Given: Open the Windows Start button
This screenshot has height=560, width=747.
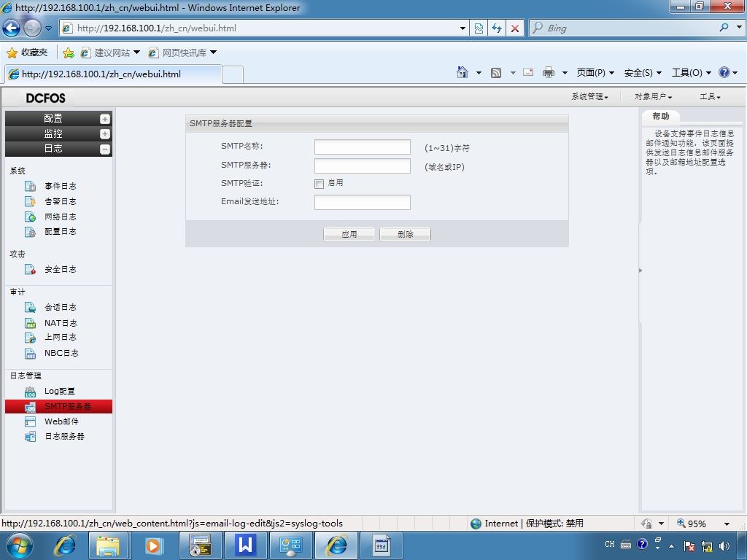Looking at the screenshot, I should click(19, 545).
